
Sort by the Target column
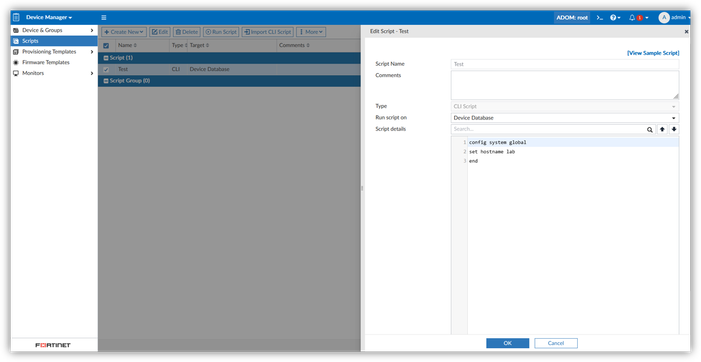point(199,46)
